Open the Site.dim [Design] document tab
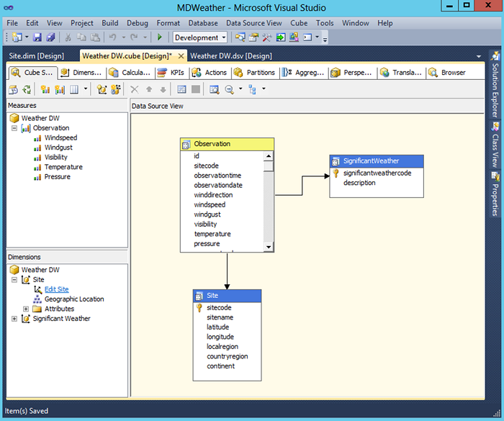 point(37,55)
